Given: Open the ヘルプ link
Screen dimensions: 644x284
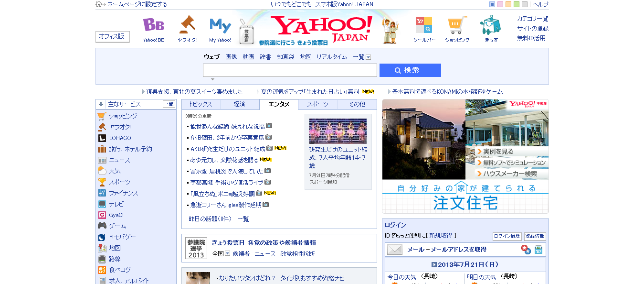Looking at the screenshot, I should pos(540,4).
